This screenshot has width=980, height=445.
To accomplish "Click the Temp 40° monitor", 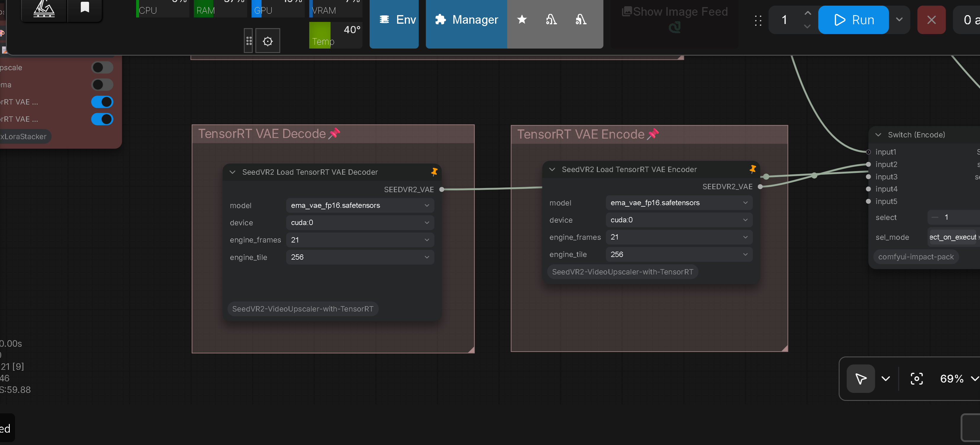I will tap(336, 35).
